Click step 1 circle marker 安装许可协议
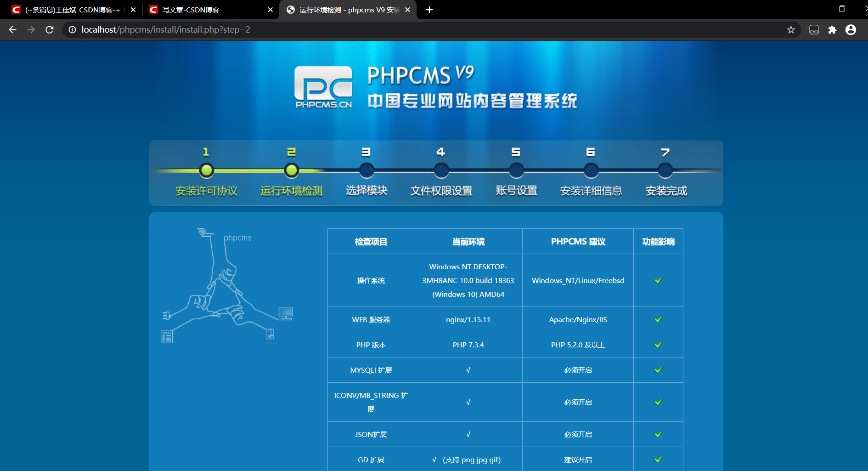The height and width of the screenshot is (471, 868). (207, 170)
